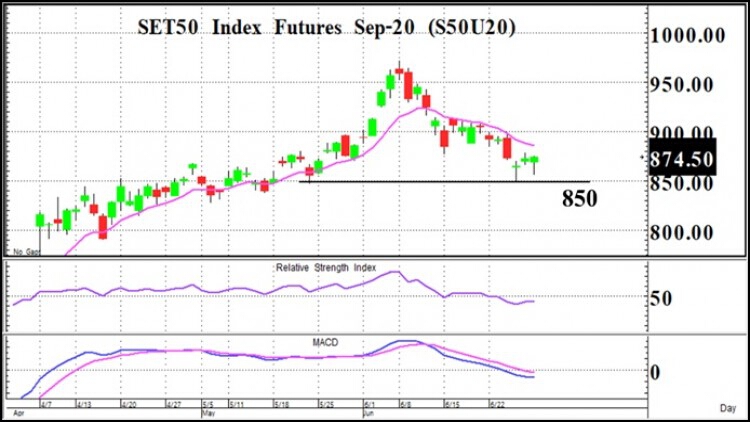The width and height of the screenshot is (750, 422).
Task: Click the 5/18 date label
Action: point(282,405)
